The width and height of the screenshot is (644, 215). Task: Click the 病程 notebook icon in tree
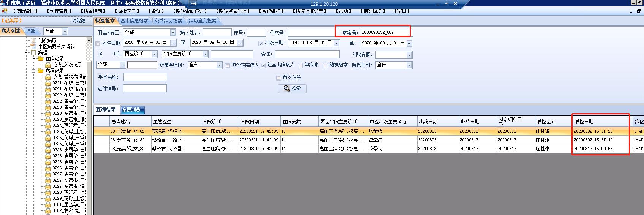pyautogui.click(x=33, y=52)
